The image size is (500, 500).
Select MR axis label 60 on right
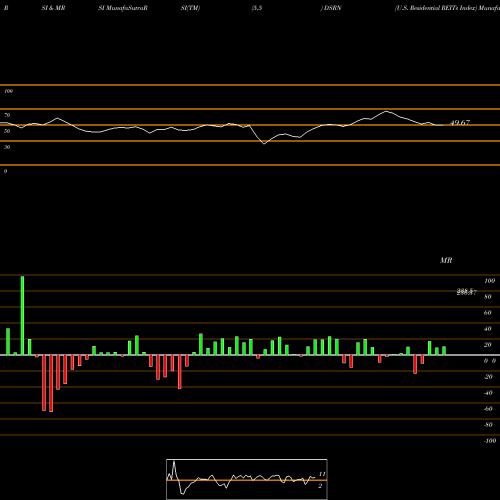488,313
